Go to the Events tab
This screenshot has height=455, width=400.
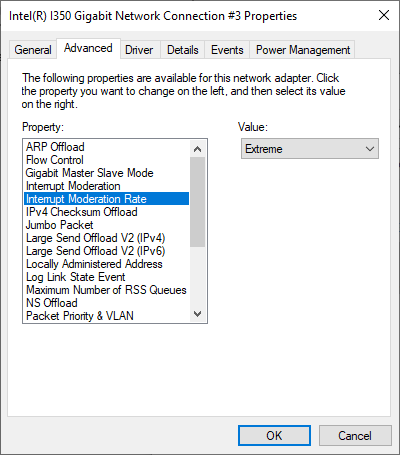[227, 50]
